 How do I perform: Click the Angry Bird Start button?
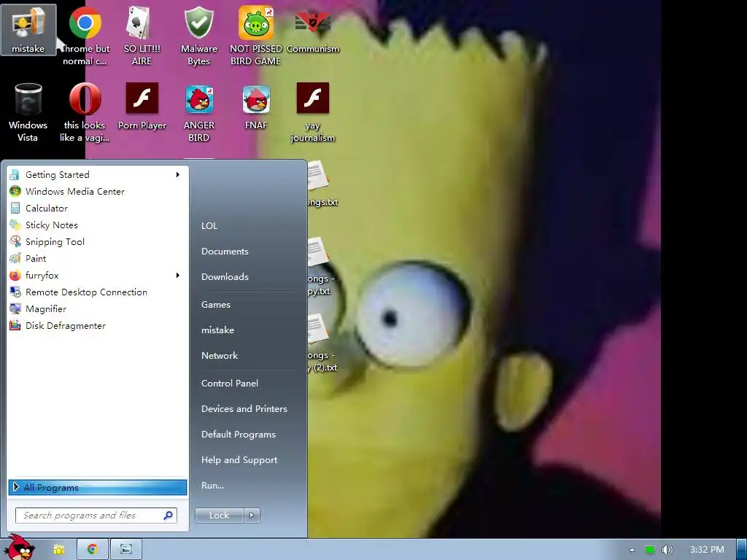click(20, 548)
